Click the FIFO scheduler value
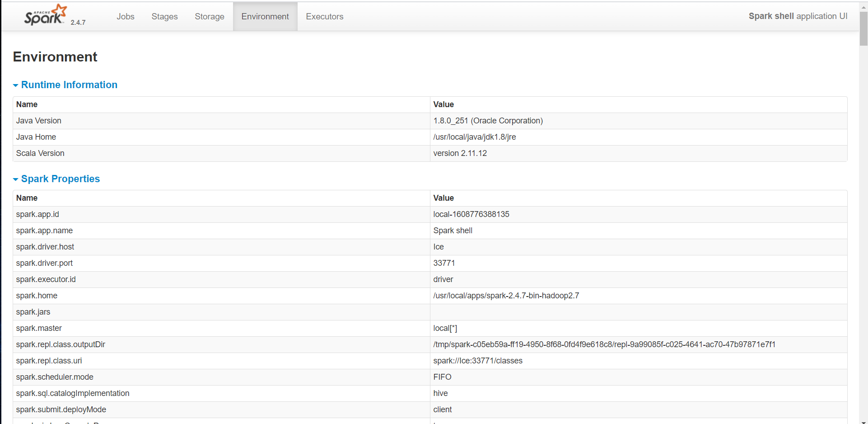The width and height of the screenshot is (868, 424). click(x=442, y=377)
